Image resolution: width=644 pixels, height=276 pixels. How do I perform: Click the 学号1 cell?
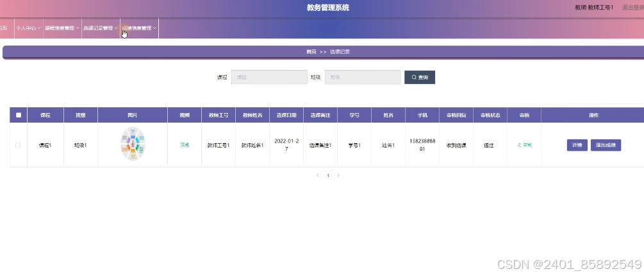point(354,145)
